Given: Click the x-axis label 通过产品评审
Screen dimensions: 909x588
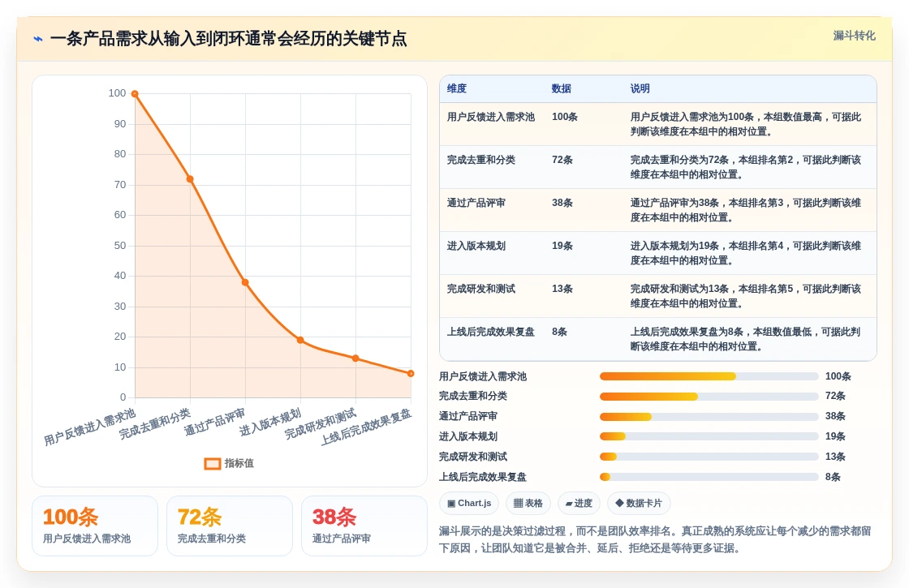Looking at the screenshot, I should (214, 422).
